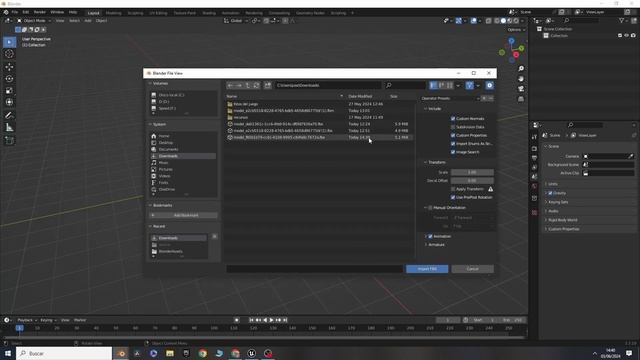Enable Subdivision Data checkbox
The image size is (640, 360).
coord(453,127)
